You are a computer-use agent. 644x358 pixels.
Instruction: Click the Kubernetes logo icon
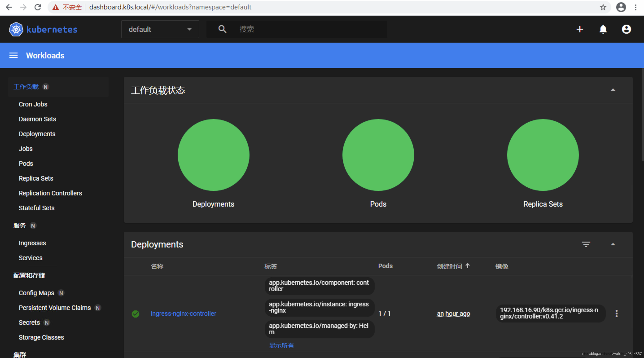tap(16, 29)
